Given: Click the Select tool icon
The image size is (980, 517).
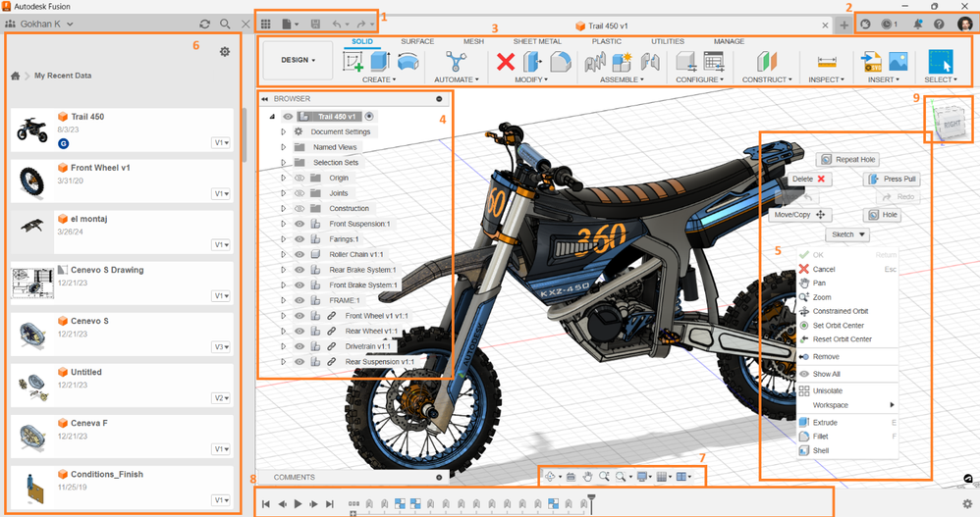Looking at the screenshot, I should 941,62.
